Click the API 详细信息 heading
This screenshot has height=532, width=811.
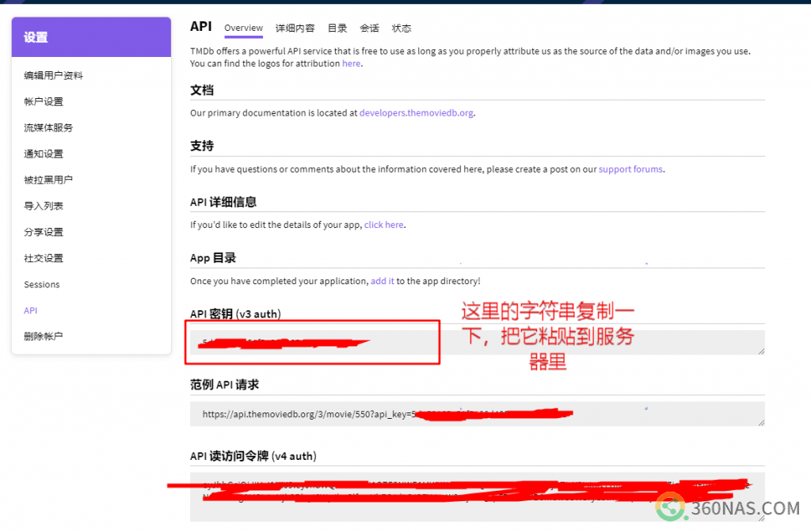coord(223,202)
